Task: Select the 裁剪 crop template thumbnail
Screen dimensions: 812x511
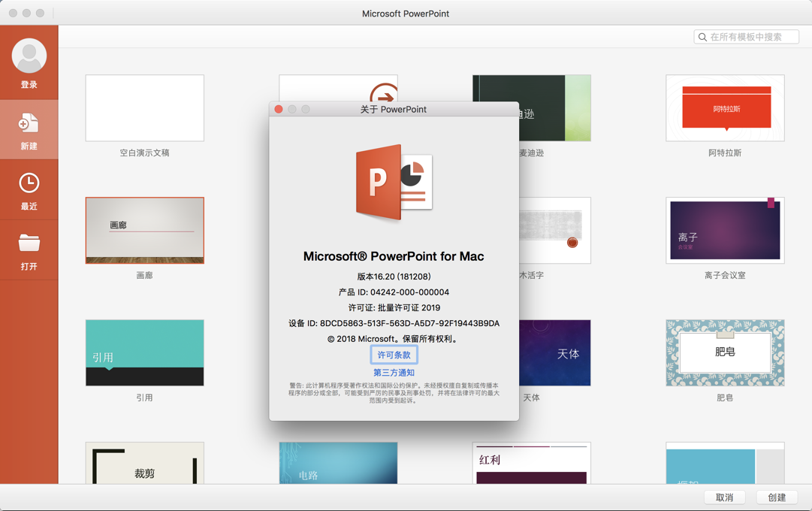Action: pos(145,463)
